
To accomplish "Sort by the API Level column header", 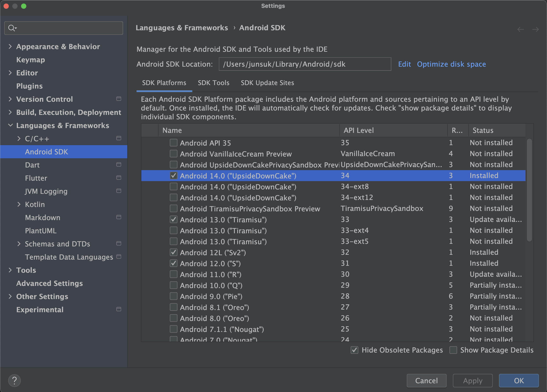I will click(393, 130).
